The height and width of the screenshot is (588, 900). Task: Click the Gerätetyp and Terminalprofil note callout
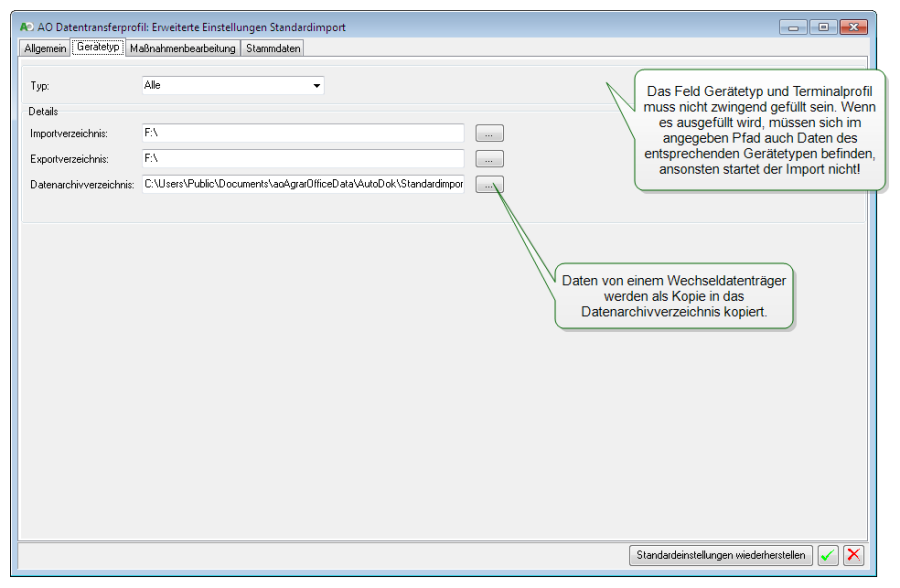point(760,130)
